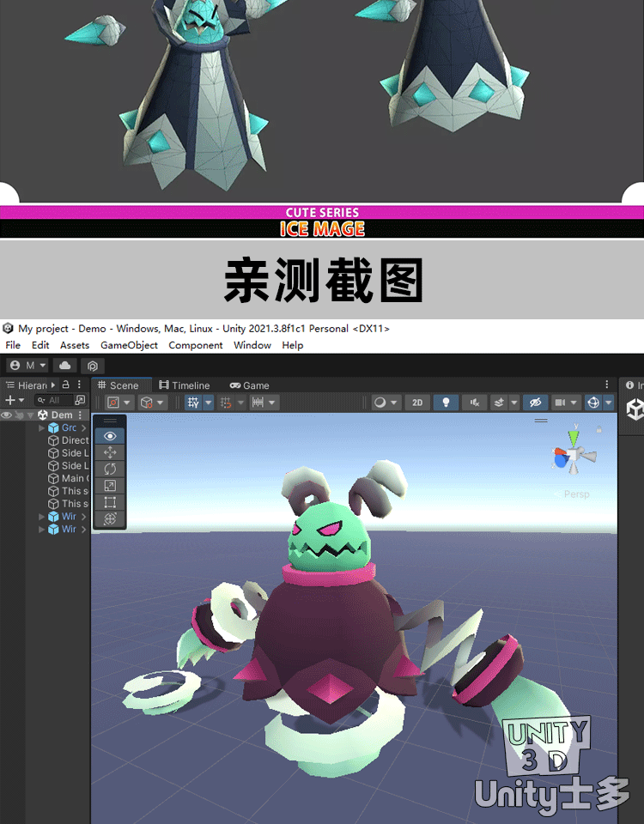The height and width of the screenshot is (824, 644).
Task: Select the Scale tool in scene overlay
Action: click(x=110, y=486)
